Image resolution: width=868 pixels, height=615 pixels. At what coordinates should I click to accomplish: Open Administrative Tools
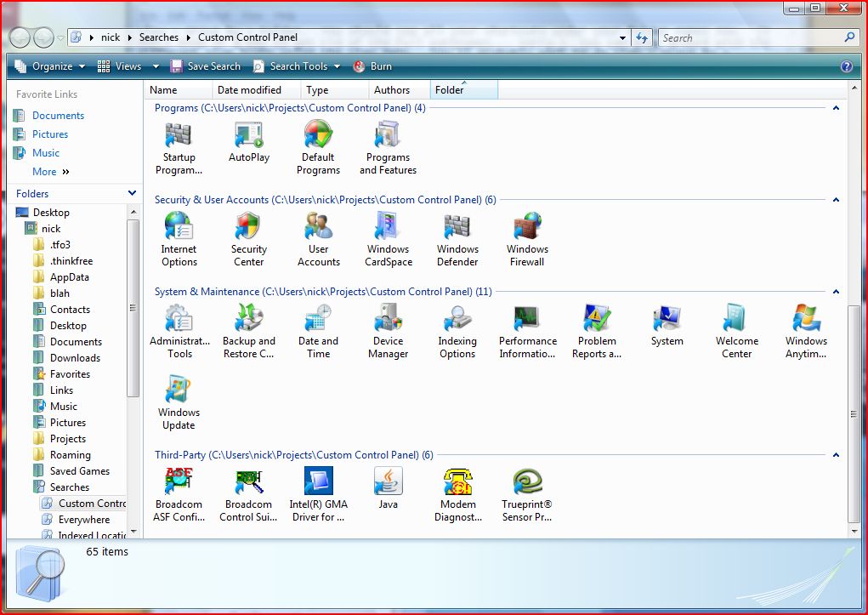pyautogui.click(x=179, y=332)
